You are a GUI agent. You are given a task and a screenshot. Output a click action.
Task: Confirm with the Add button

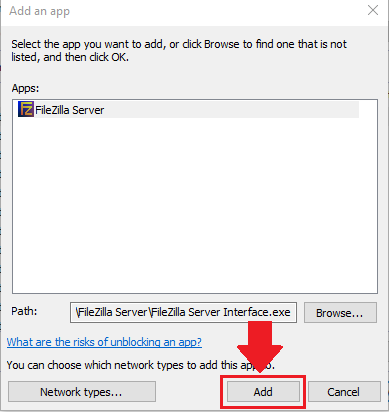263,392
